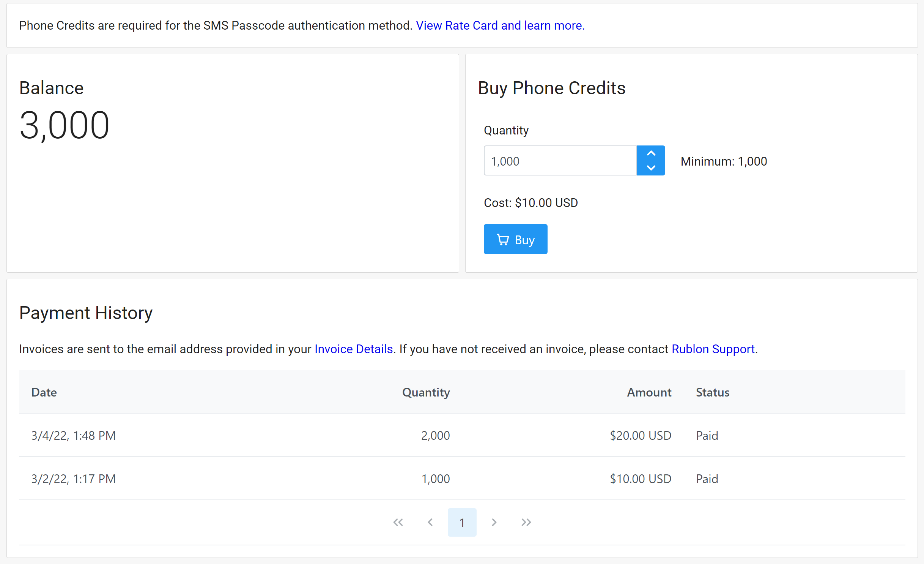Open the View Rate Card link
Viewport: 924px width, 564px height.
coord(500,25)
